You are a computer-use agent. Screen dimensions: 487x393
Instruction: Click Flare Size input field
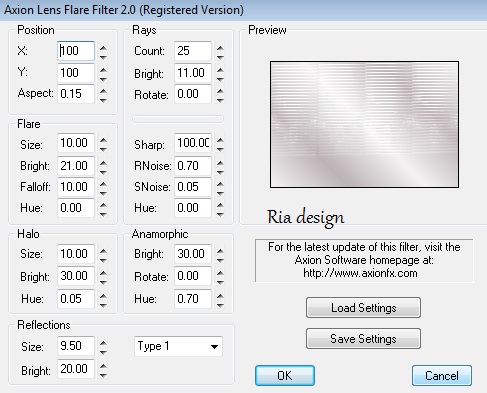pyautogui.click(x=76, y=143)
